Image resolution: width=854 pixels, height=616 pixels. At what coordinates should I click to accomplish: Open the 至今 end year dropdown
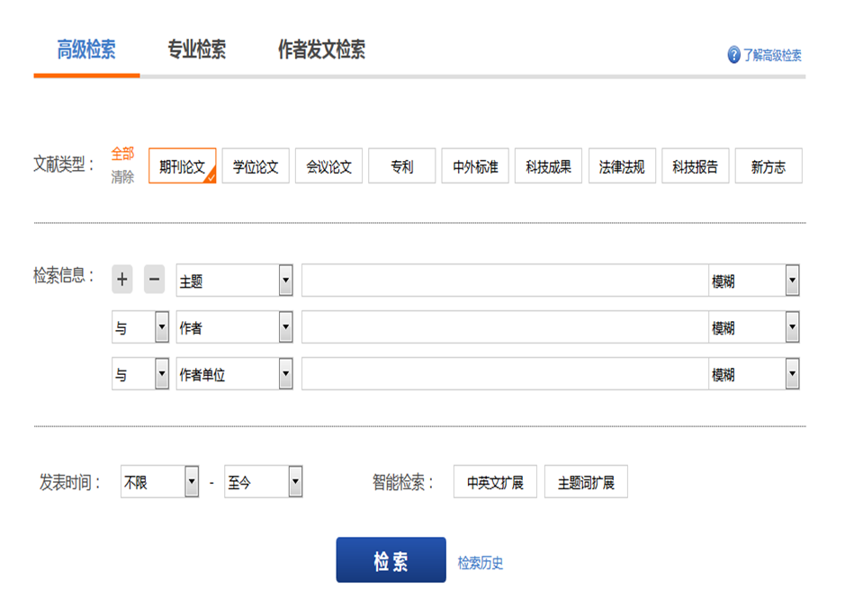point(263,482)
